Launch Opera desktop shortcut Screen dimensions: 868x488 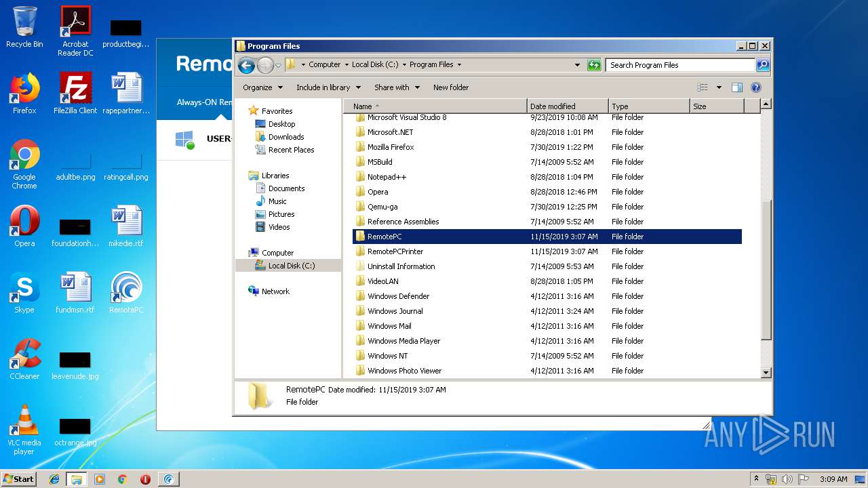point(24,226)
